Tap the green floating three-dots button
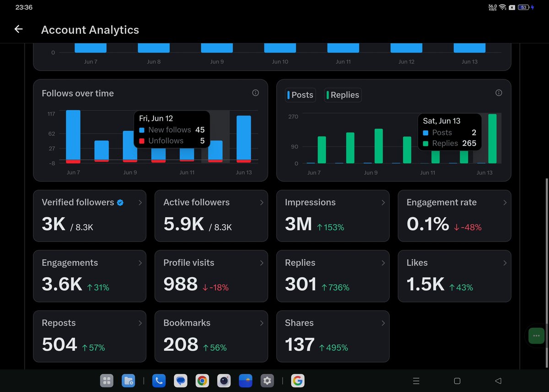The image size is (549, 392). point(536,336)
